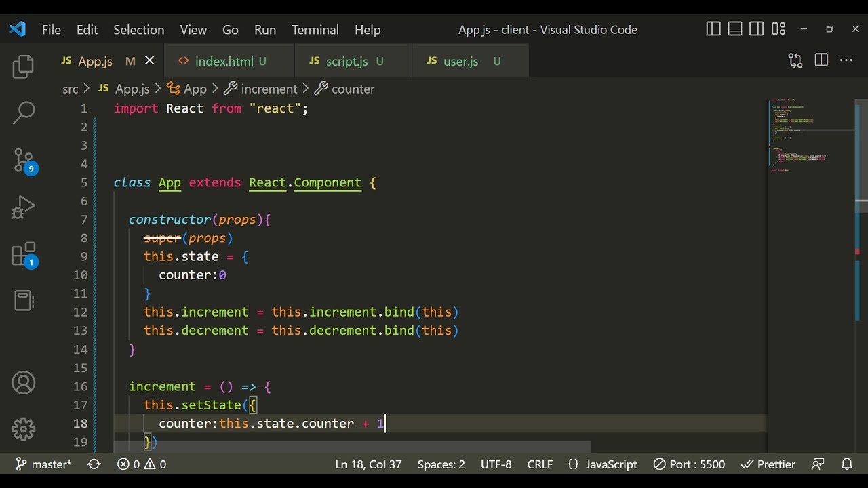The image size is (868, 488).
Task: Split the editor to the right
Action: 821,60
